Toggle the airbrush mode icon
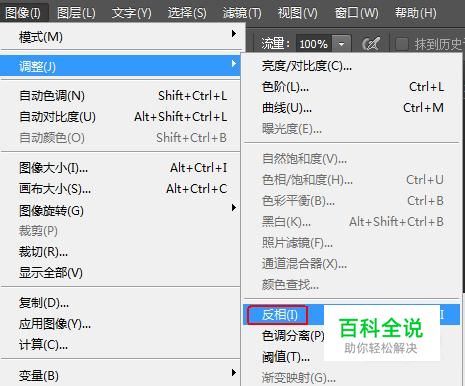465x386 pixels. pyautogui.click(x=371, y=44)
